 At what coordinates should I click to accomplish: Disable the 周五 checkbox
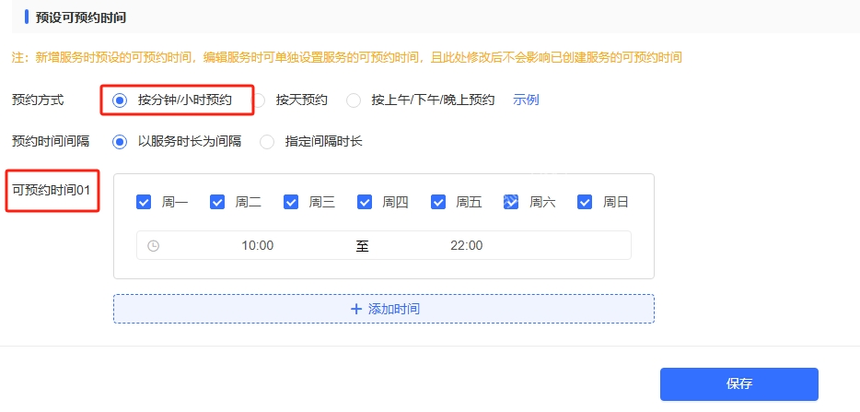coord(438,202)
